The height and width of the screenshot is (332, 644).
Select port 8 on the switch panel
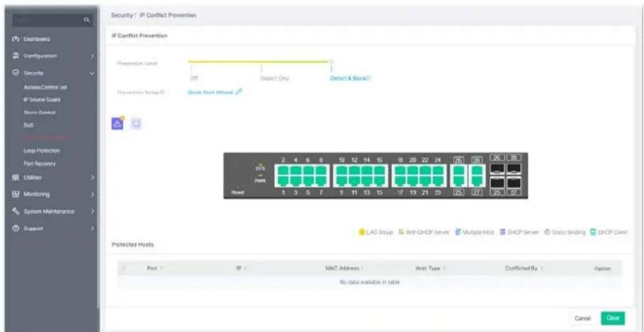(x=321, y=170)
